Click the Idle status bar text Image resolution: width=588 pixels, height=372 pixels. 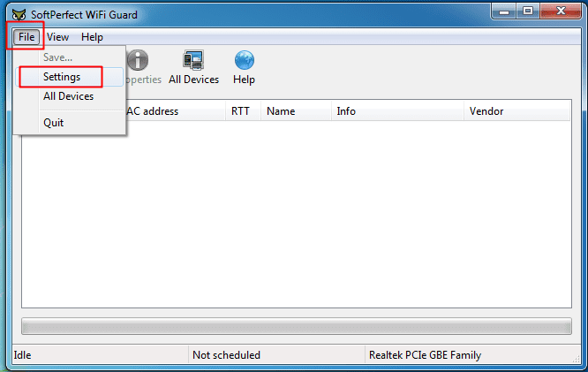(x=22, y=355)
